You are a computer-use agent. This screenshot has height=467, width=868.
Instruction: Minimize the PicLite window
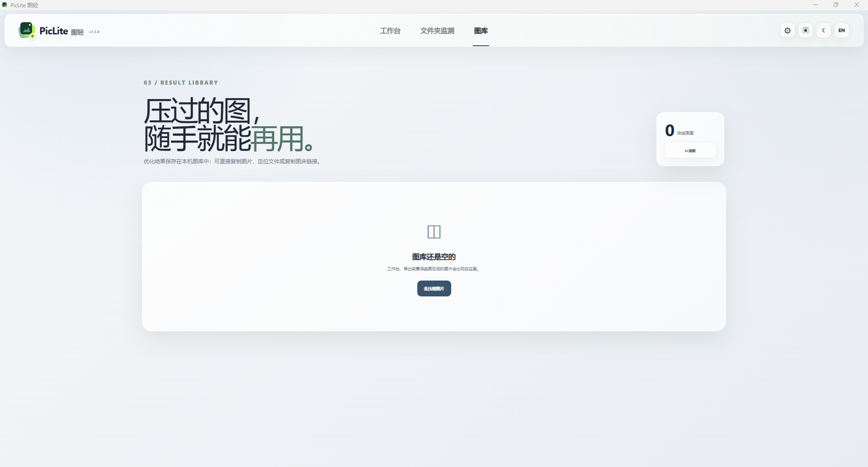coord(816,5)
